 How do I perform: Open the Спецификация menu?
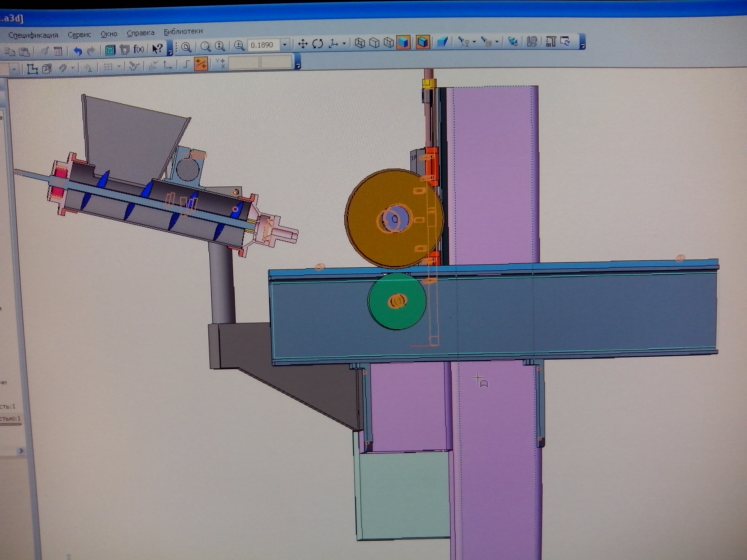33,35
